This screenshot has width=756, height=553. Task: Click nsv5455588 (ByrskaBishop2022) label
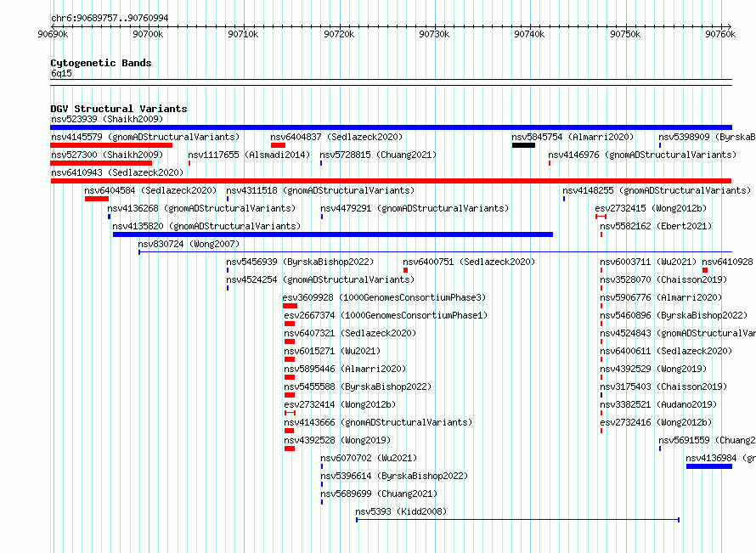coord(358,387)
